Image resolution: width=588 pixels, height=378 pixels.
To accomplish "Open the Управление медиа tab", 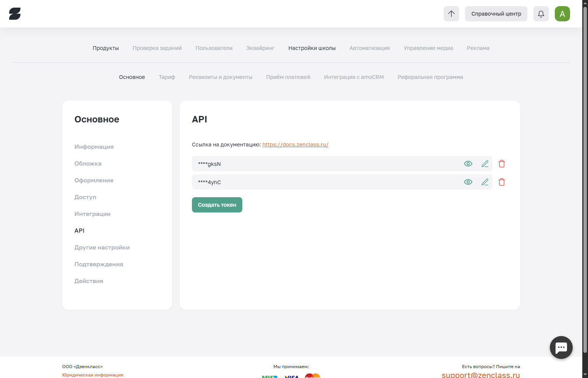I will click(429, 48).
